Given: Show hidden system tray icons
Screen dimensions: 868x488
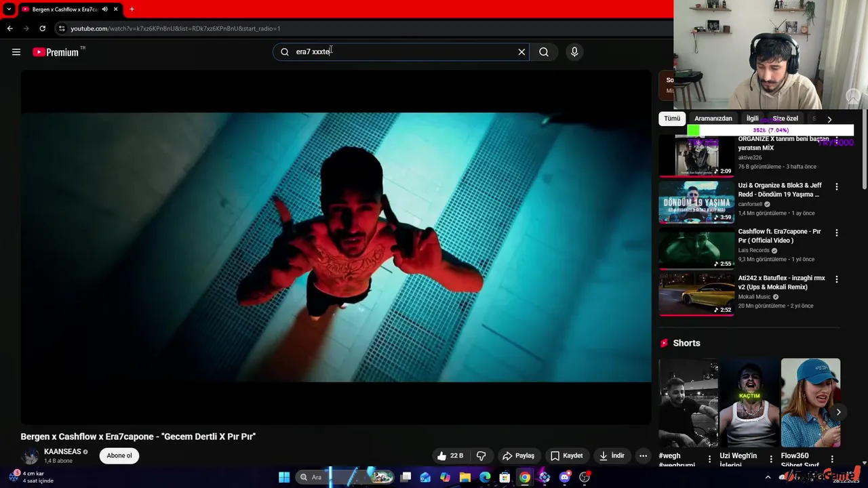Looking at the screenshot, I should 768,477.
